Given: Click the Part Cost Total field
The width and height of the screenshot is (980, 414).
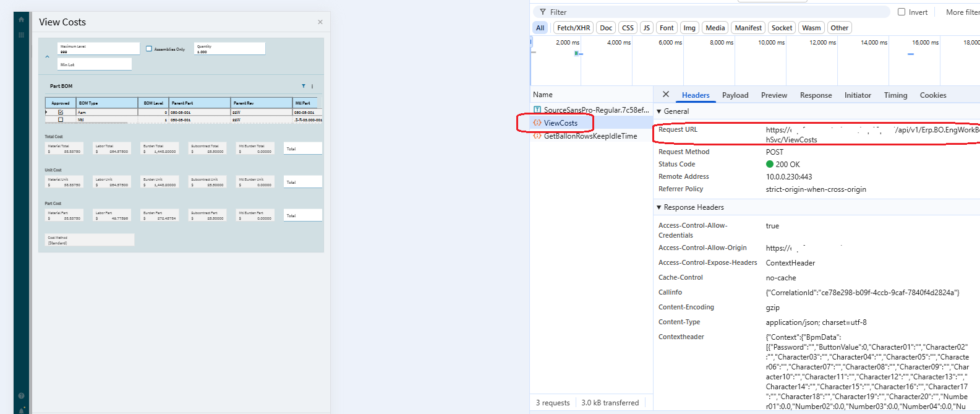Looking at the screenshot, I should point(303,215).
